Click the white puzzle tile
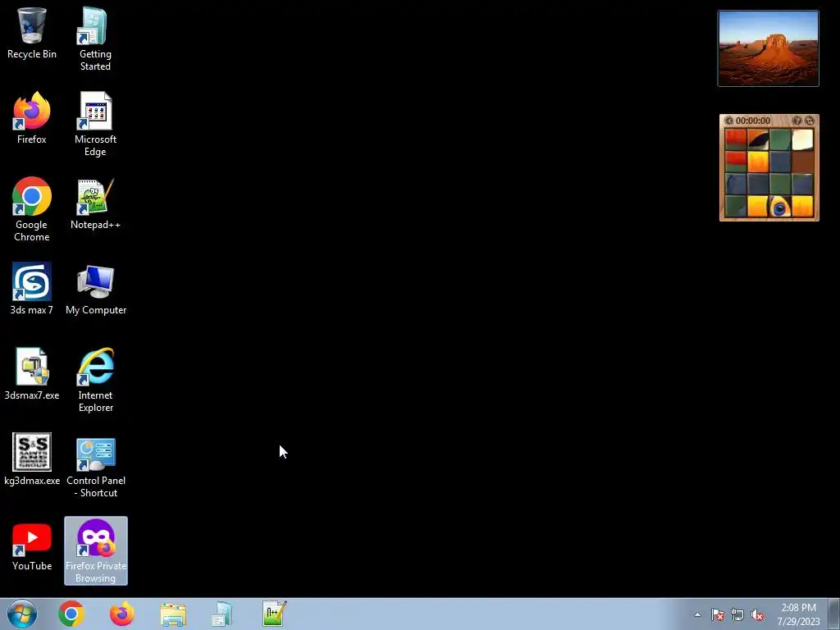The height and width of the screenshot is (630, 840). click(x=802, y=139)
